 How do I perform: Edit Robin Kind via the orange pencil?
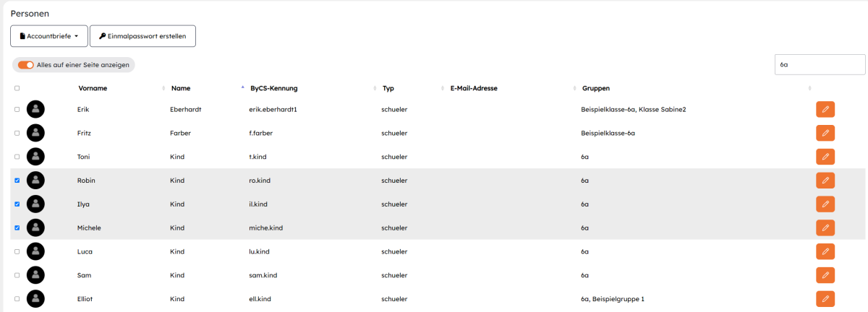825,181
